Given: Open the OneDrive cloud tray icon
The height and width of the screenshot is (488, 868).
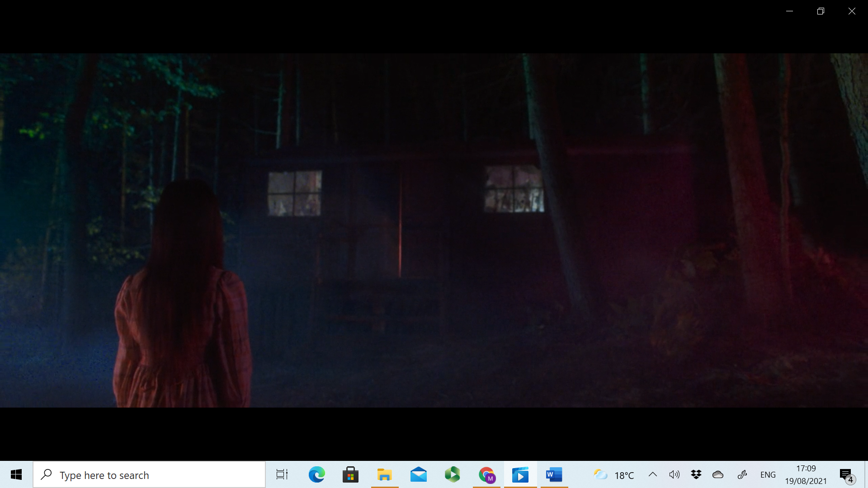Looking at the screenshot, I should pos(718,474).
